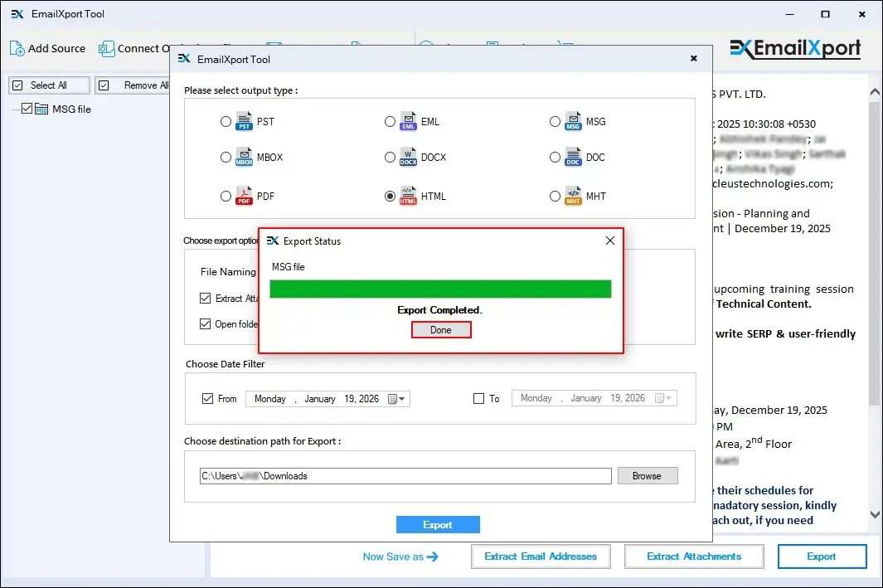Click the Select All option

click(48, 85)
